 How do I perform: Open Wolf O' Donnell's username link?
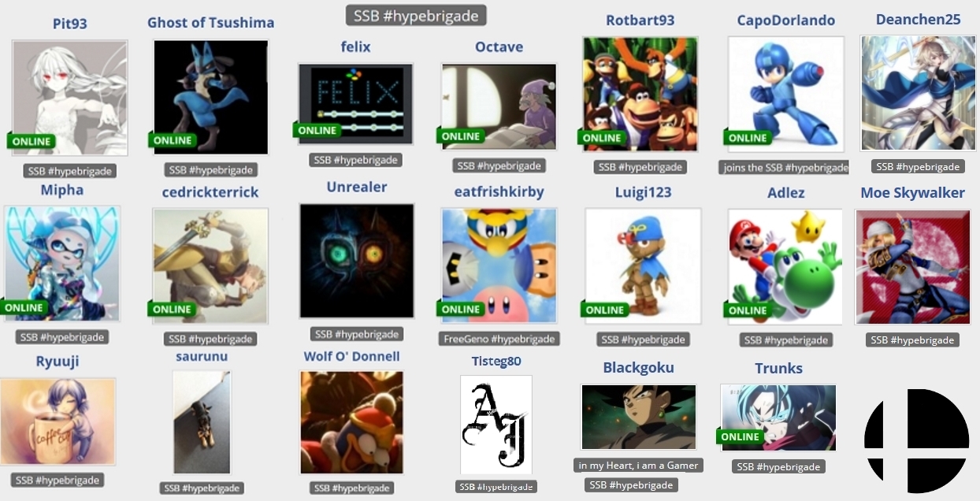click(x=352, y=356)
